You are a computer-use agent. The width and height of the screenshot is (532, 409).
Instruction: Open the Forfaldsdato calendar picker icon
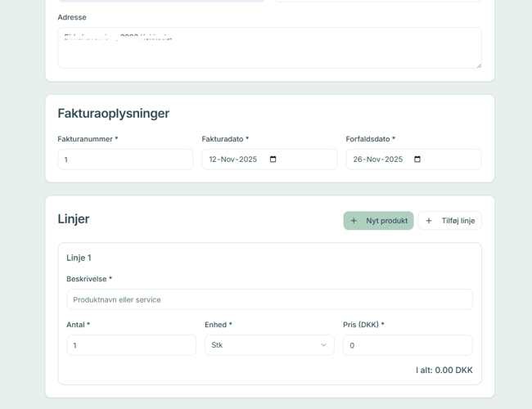417,160
